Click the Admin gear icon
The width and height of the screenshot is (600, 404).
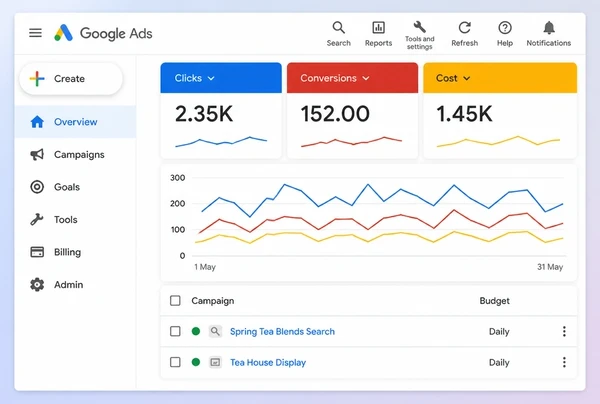(37, 285)
